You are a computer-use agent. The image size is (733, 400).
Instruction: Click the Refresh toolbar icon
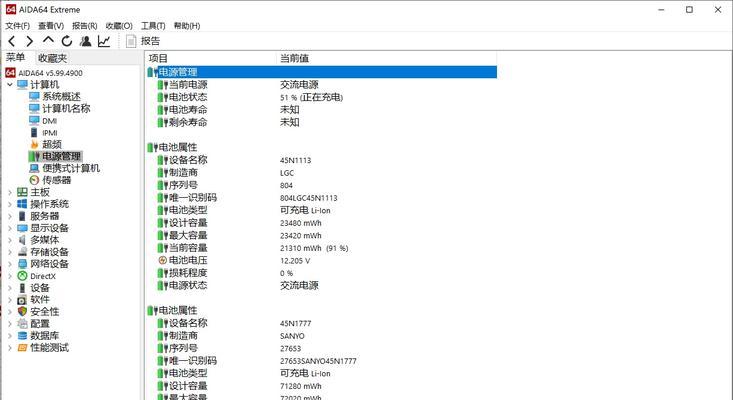[67, 41]
